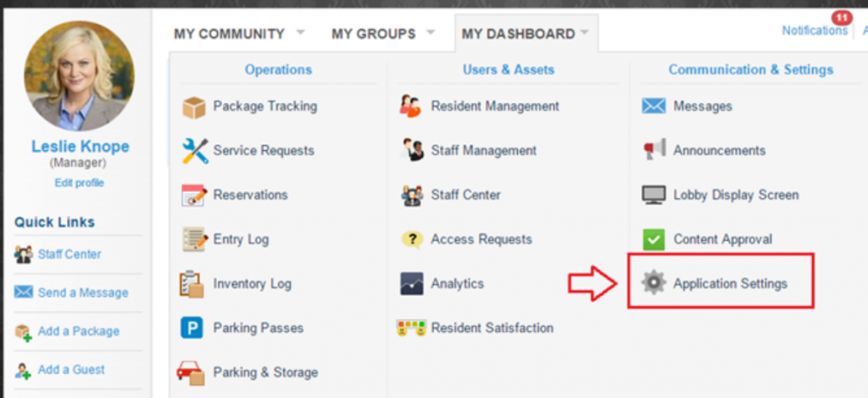The image size is (868, 398).
Task: Click the Analytics chart icon
Action: coord(411,284)
